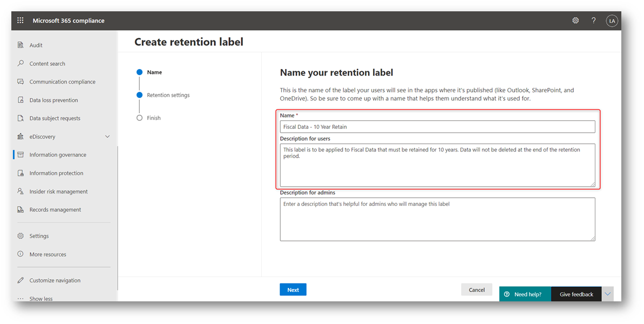This screenshot has height=324, width=644.
Task: Click the Name your retention label heading
Action: 336,73
